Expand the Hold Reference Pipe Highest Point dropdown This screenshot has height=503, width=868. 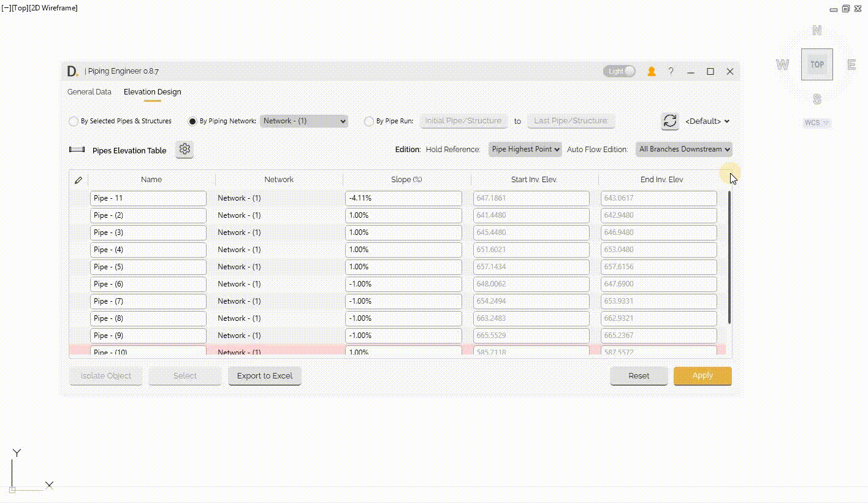[x=525, y=149]
